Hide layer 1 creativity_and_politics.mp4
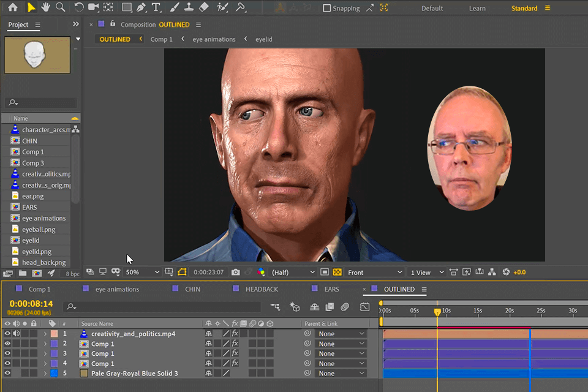This screenshot has width=588, height=392. click(7, 333)
